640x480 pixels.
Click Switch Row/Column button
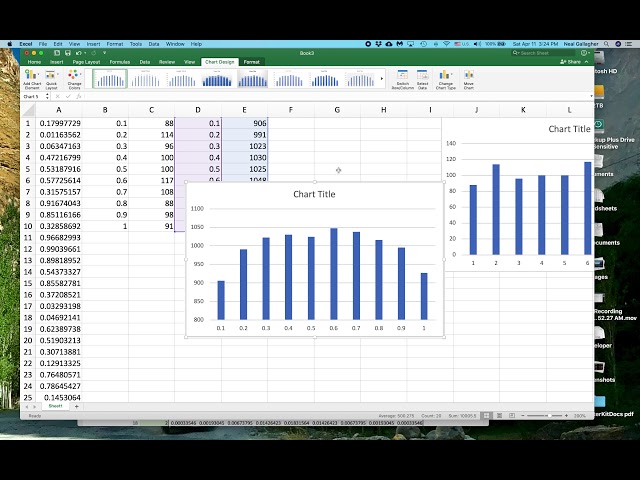(x=402, y=79)
